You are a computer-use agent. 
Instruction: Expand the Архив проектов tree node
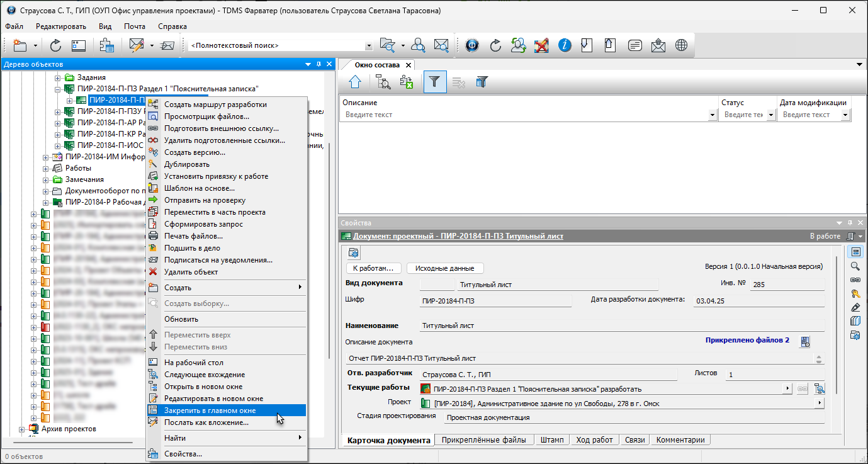[x=22, y=429]
